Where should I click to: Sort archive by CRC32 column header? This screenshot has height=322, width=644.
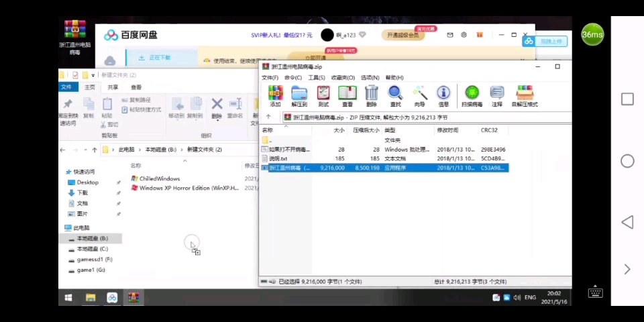494,130
